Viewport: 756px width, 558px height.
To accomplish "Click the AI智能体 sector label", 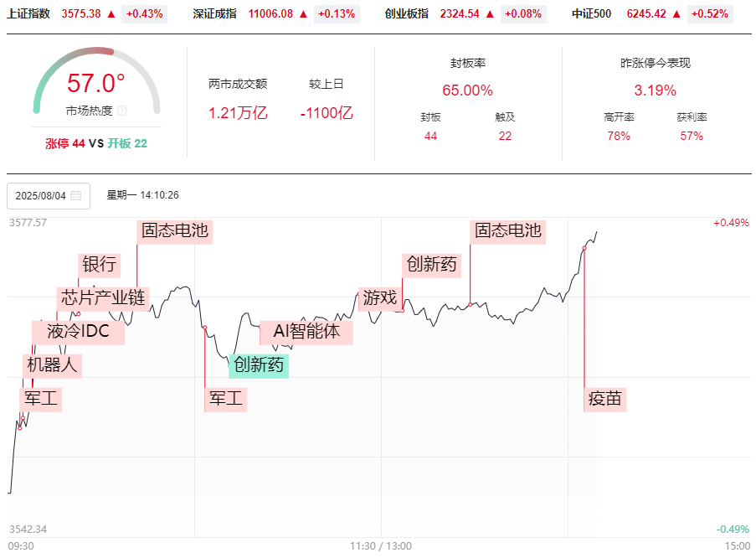I will click(306, 331).
